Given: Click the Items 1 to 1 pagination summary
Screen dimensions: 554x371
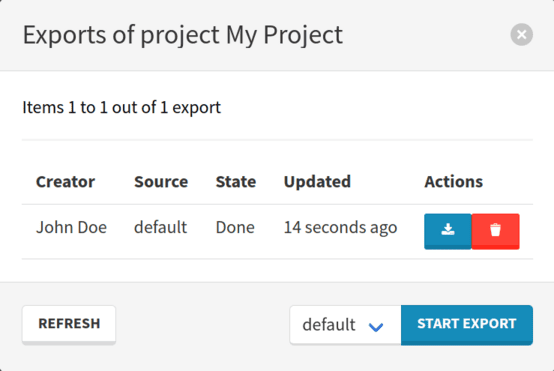Looking at the screenshot, I should [122, 107].
